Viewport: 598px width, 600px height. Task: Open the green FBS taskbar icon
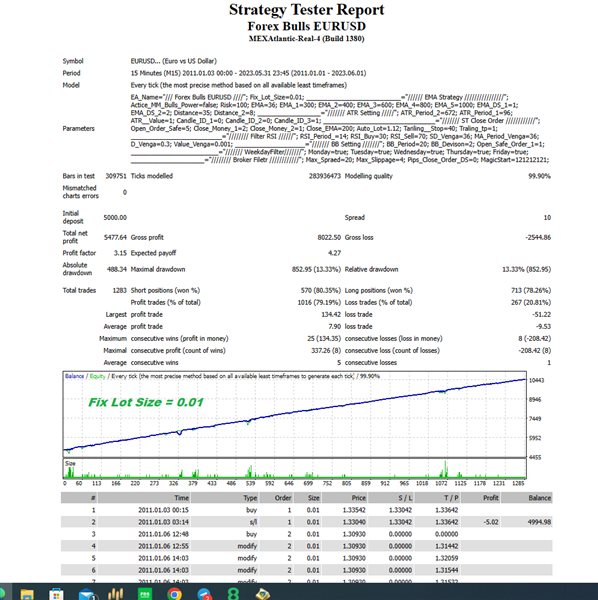point(145,594)
